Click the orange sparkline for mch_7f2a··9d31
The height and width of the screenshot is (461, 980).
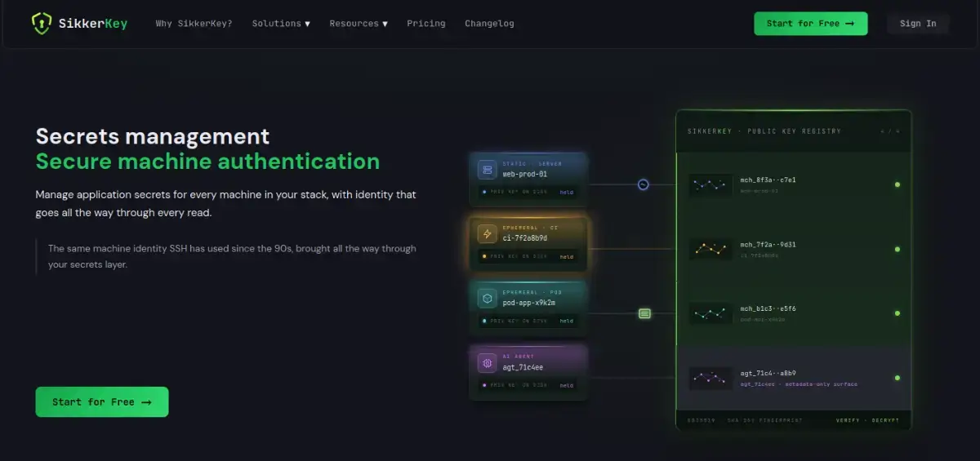click(710, 250)
